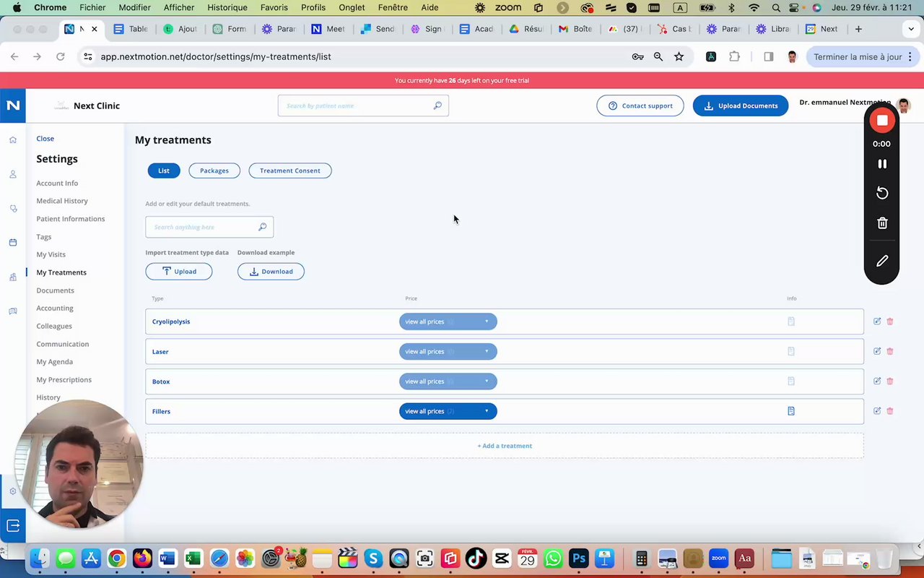Image resolution: width=924 pixels, height=578 pixels.
Task: Bookmark page with the star icon
Action: pyautogui.click(x=679, y=56)
